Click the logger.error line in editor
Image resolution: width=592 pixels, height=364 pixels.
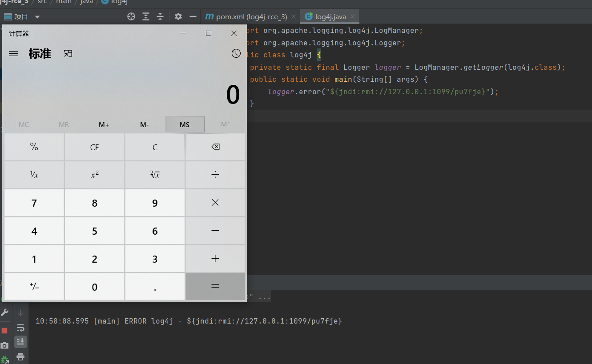383,92
